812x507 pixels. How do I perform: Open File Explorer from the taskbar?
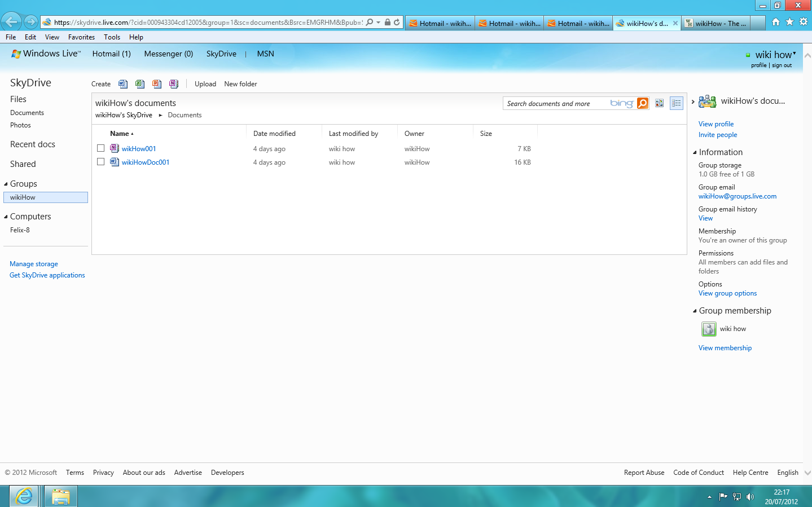pyautogui.click(x=60, y=496)
